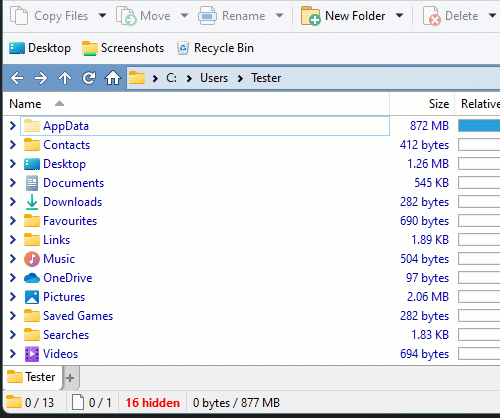The height and width of the screenshot is (418, 500).
Task: Click AppData's blue relative size bar
Action: pyautogui.click(x=479, y=126)
